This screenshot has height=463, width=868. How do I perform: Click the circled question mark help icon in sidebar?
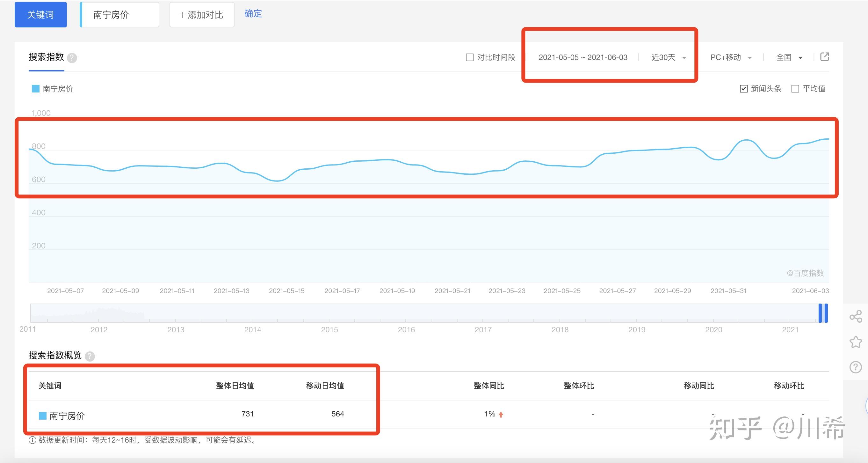coord(856,367)
